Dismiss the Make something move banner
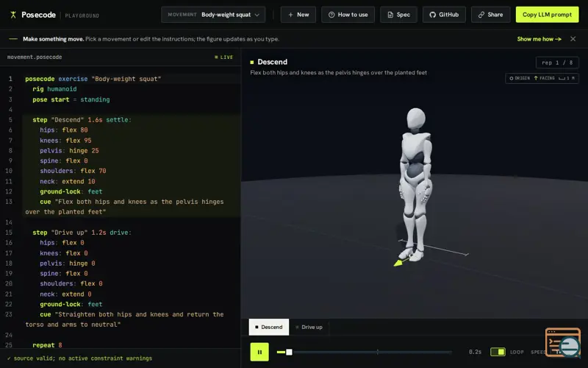 (x=573, y=39)
